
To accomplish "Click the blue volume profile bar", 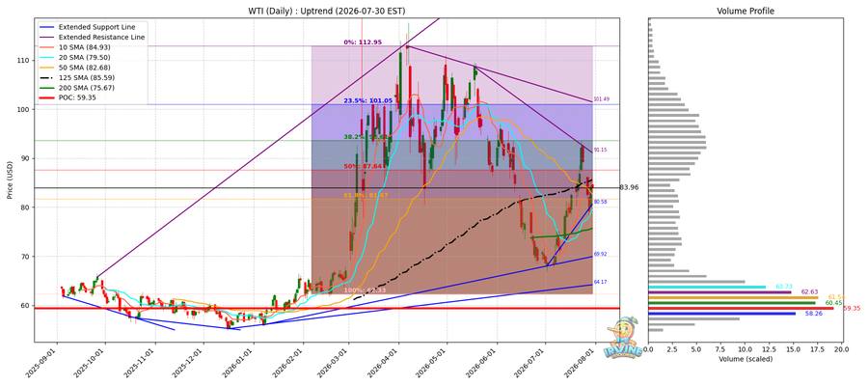I will pos(721,314).
